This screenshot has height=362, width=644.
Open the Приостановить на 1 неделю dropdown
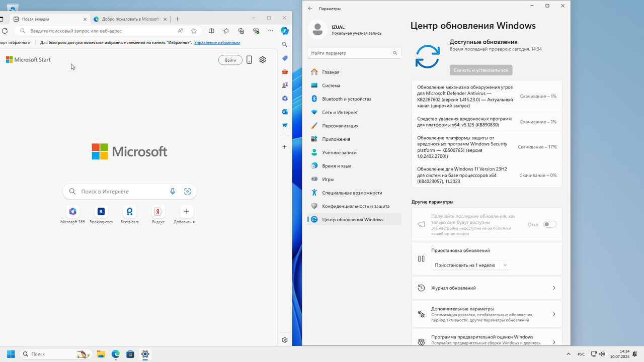coord(470,264)
